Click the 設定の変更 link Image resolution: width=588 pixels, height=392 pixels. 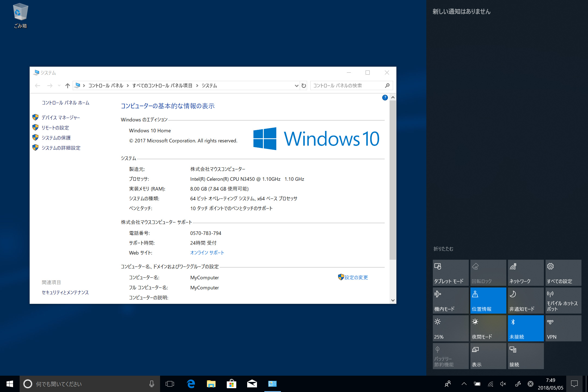pos(355,277)
